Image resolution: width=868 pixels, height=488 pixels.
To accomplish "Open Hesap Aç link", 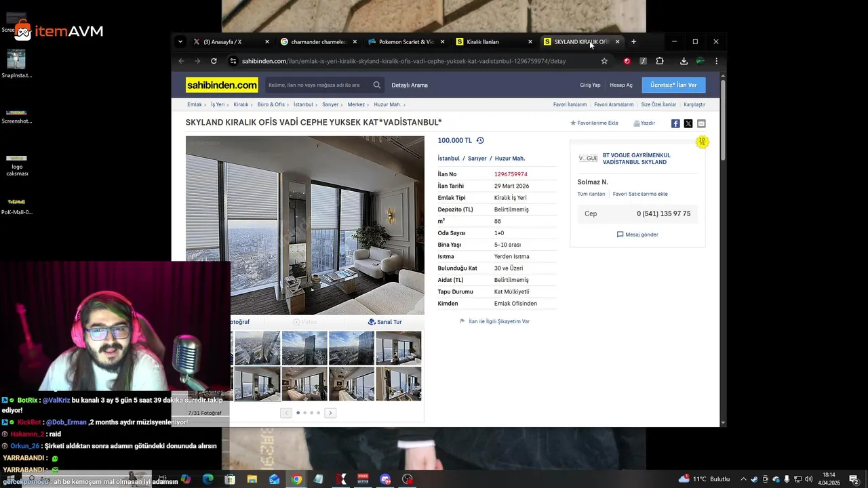I will pyautogui.click(x=621, y=85).
